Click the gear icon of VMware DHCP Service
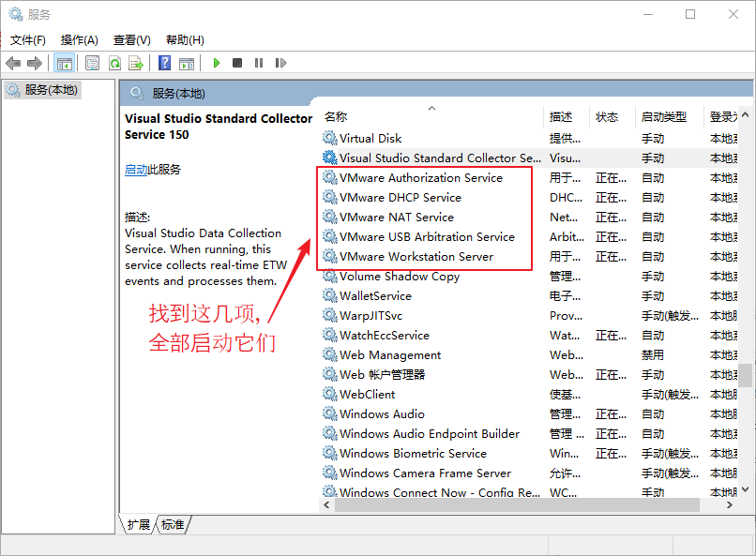The image size is (756, 556). tap(330, 198)
